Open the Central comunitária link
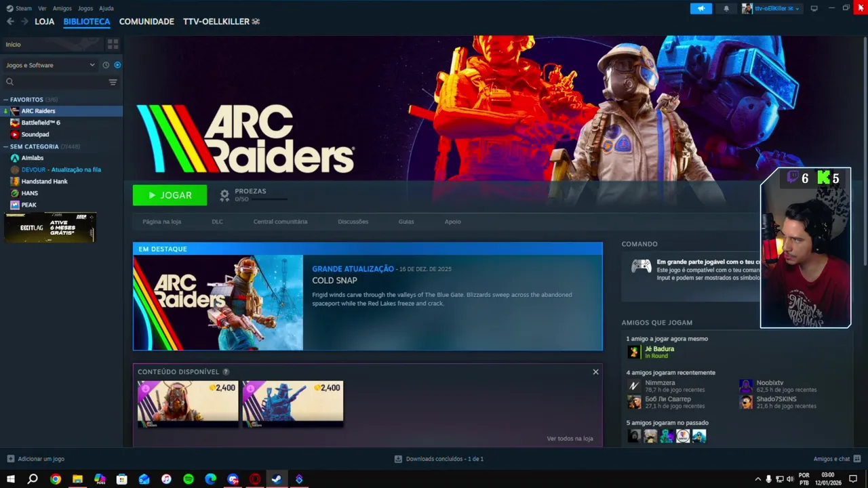 (280, 222)
